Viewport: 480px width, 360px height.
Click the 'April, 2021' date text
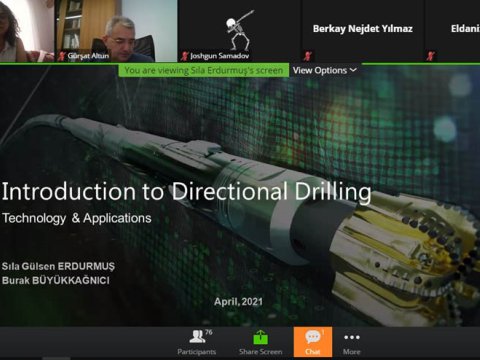click(x=238, y=302)
